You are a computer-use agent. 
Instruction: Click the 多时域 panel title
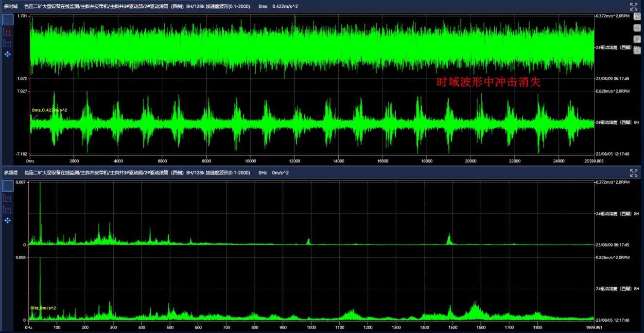(11, 7)
